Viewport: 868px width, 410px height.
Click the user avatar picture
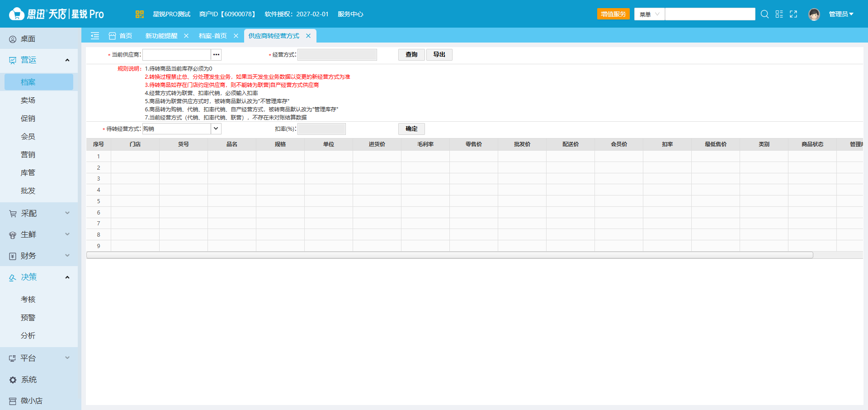click(x=814, y=14)
